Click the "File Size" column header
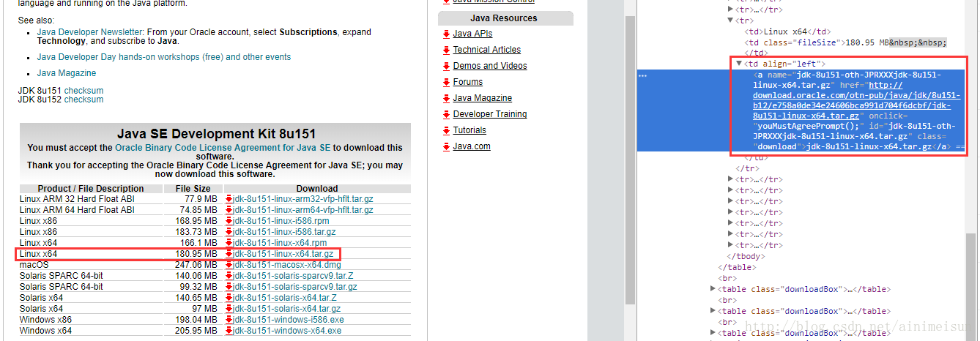This screenshot has height=341, width=980. point(193,188)
